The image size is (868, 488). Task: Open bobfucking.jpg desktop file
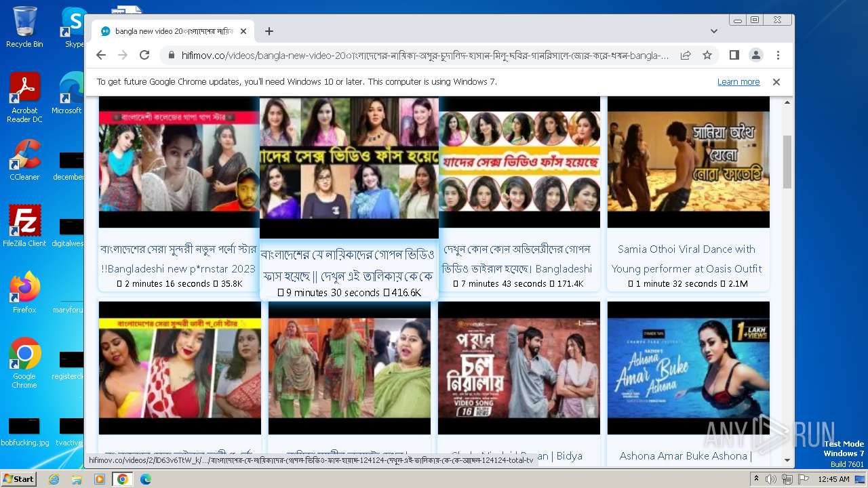pyautogui.click(x=24, y=432)
